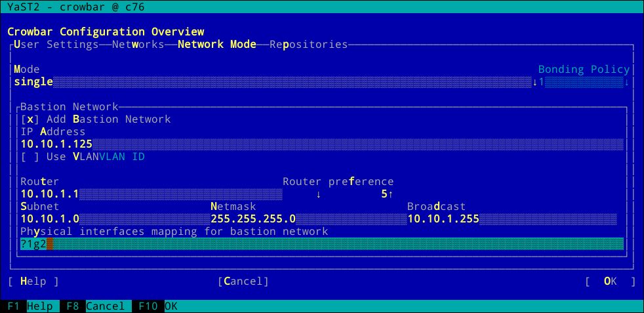The height and width of the screenshot is (313, 644).
Task: Open the Networks tab
Action: pyautogui.click(x=138, y=45)
